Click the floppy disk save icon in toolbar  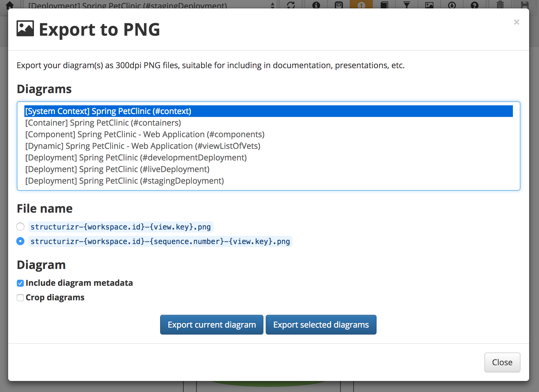pyautogui.click(x=524, y=5)
